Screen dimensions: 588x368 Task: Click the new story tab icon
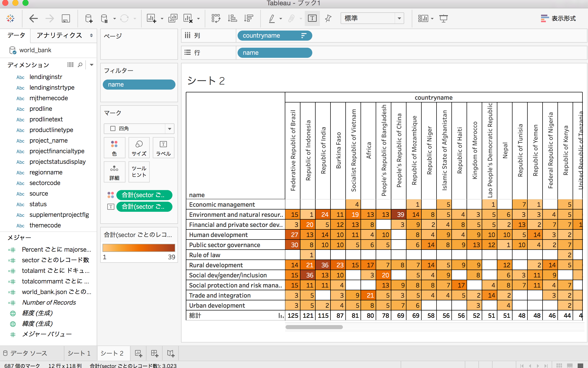coord(171,353)
